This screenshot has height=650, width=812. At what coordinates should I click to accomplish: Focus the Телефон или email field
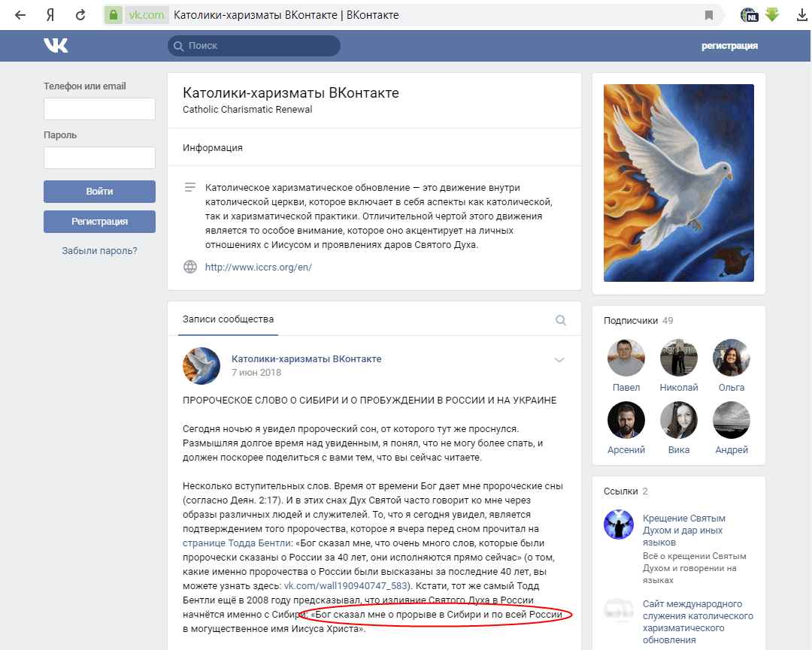click(x=99, y=109)
